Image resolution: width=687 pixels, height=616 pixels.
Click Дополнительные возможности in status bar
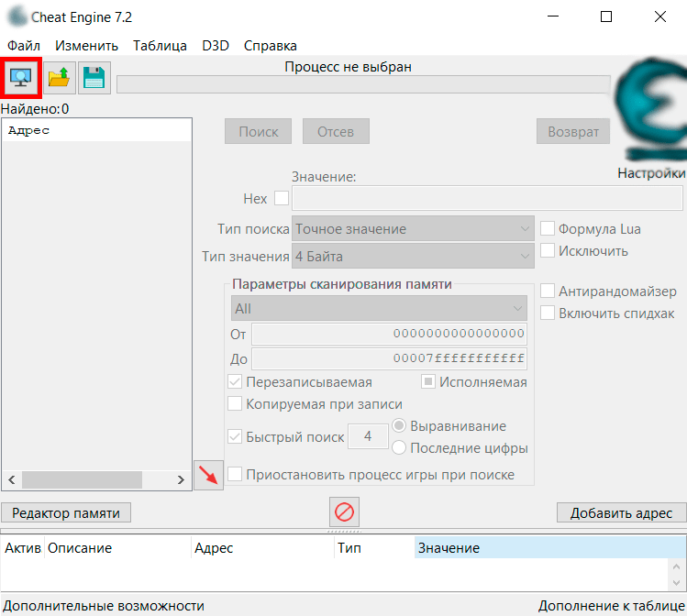click(104, 606)
